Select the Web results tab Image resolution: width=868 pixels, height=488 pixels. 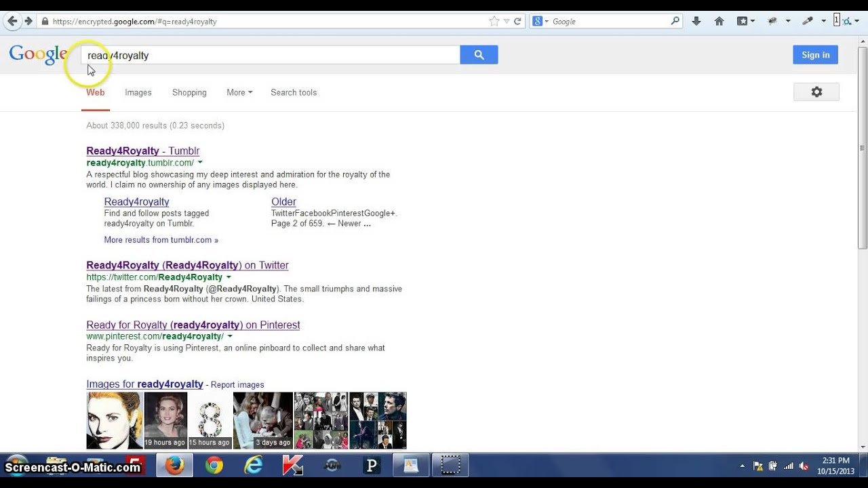click(95, 92)
